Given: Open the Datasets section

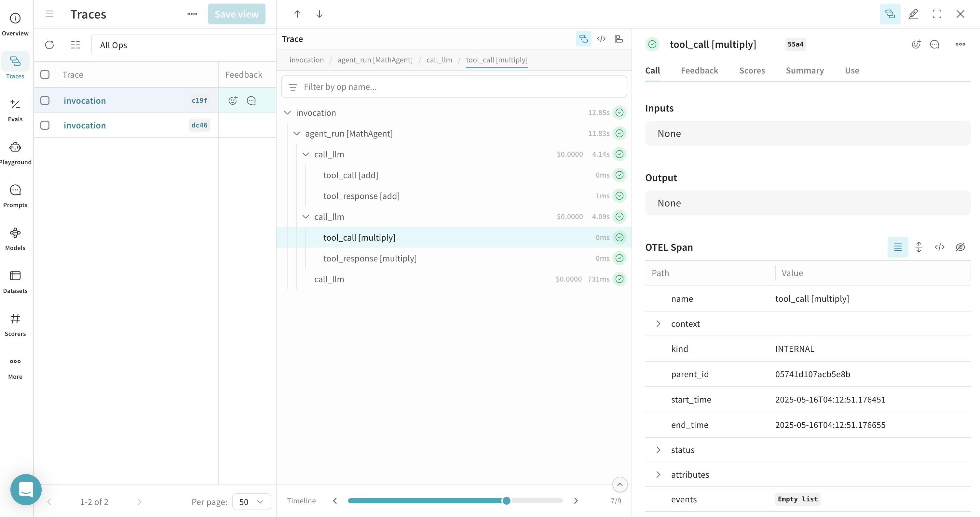Looking at the screenshot, I should pyautogui.click(x=15, y=282).
